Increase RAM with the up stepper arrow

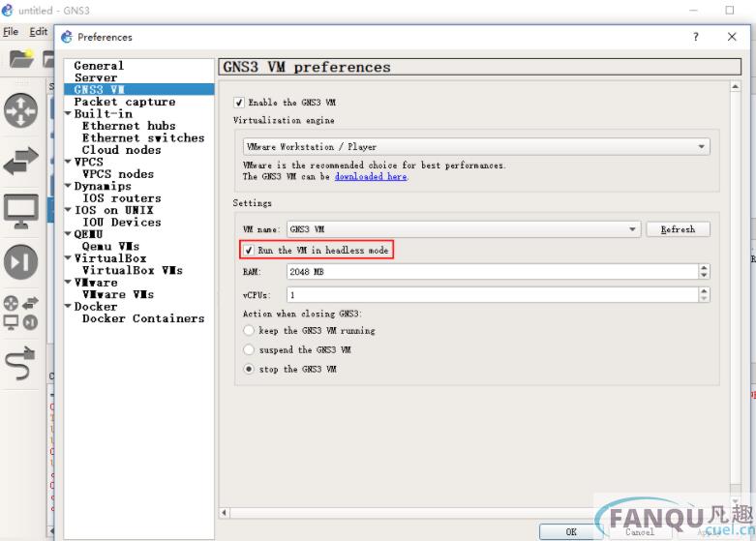click(x=704, y=268)
